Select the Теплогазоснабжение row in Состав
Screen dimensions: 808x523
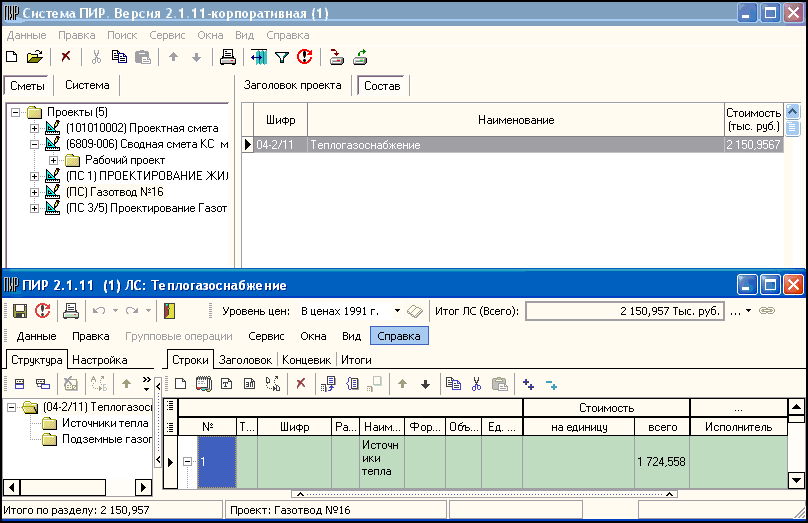tap(513, 145)
